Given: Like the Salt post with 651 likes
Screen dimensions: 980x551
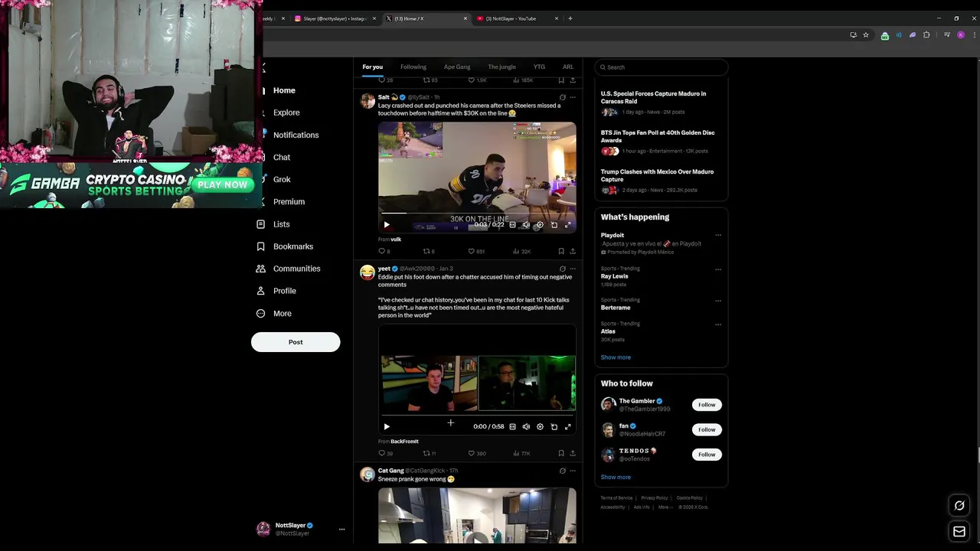Looking at the screenshot, I should [x=476, y=251].
